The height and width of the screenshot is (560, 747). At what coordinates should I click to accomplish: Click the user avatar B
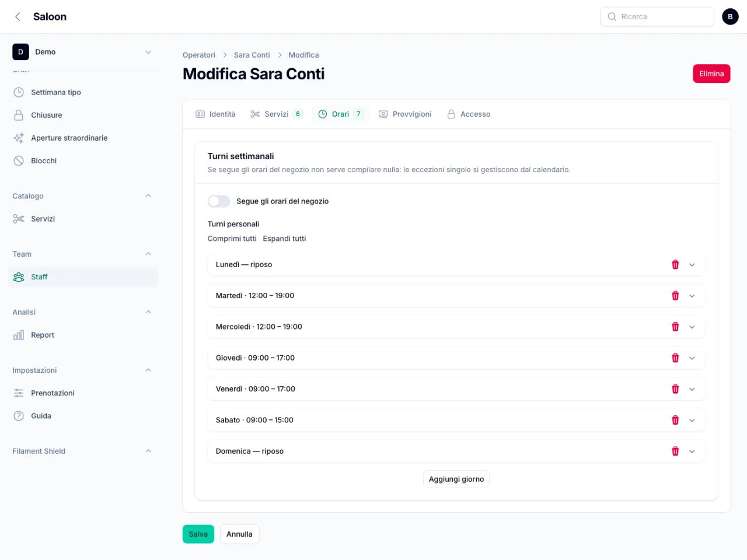coord(730,16)
